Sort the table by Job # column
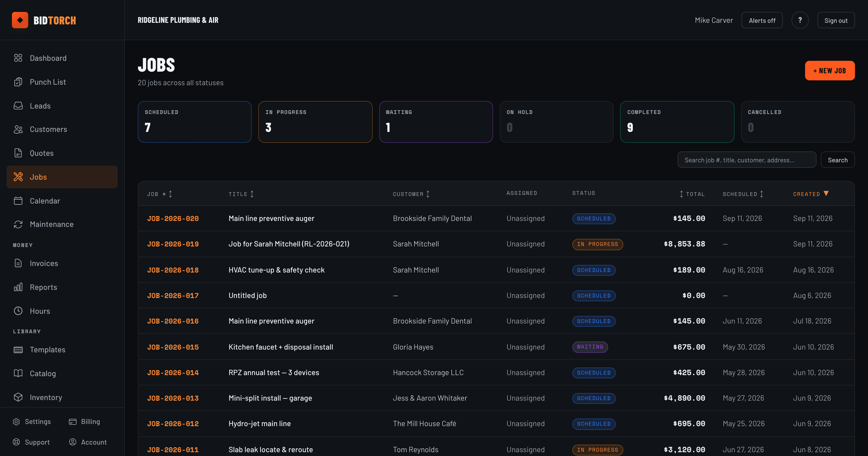The height and width of the screenshot is (456, 868). tap(160, 194)
